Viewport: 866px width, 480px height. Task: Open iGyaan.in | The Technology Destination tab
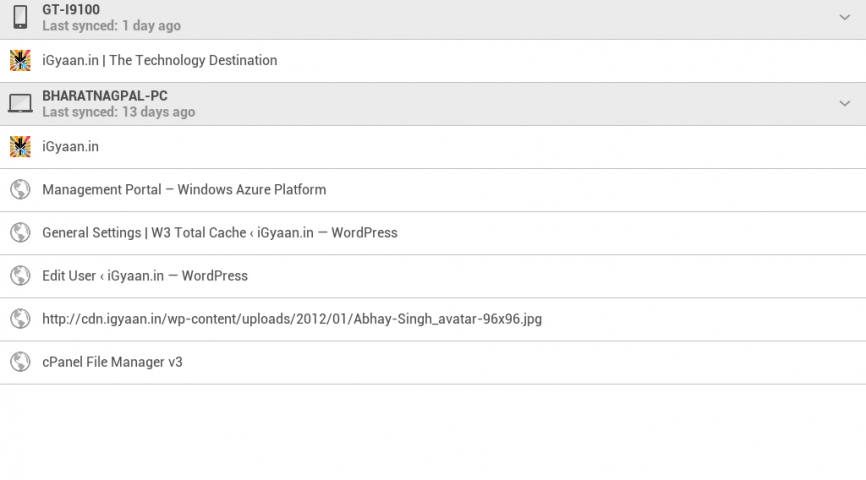[160, 60]
